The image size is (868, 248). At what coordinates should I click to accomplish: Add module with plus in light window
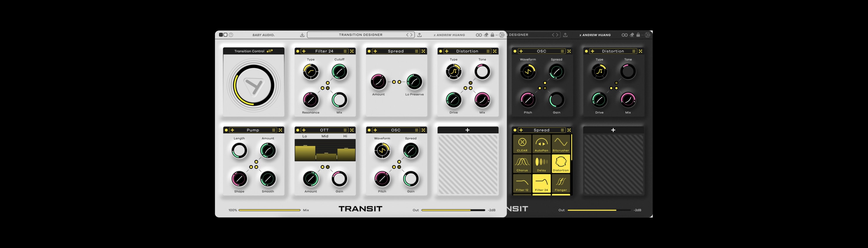pyautogui.click(x=468, y=130)
